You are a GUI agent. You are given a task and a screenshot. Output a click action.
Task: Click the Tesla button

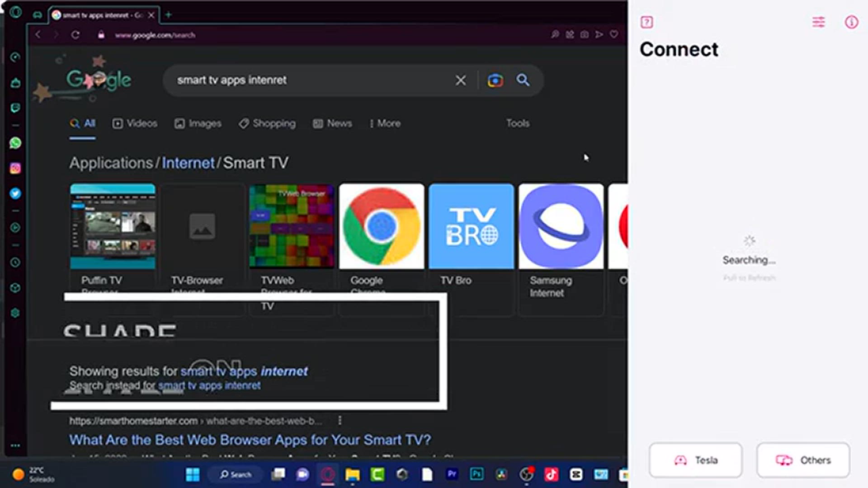coord(696,460)
